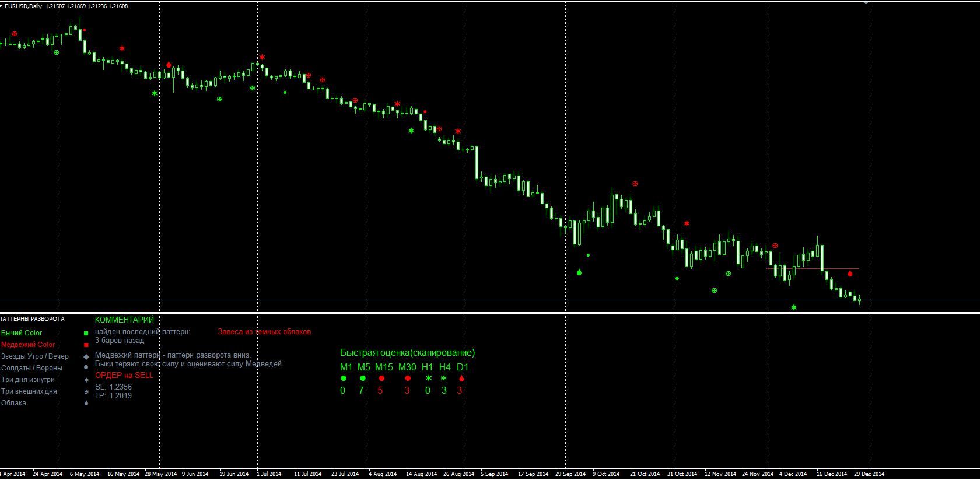
Task: Click the red crossed-circle marker above October high
Action: [x=635, y=184]
